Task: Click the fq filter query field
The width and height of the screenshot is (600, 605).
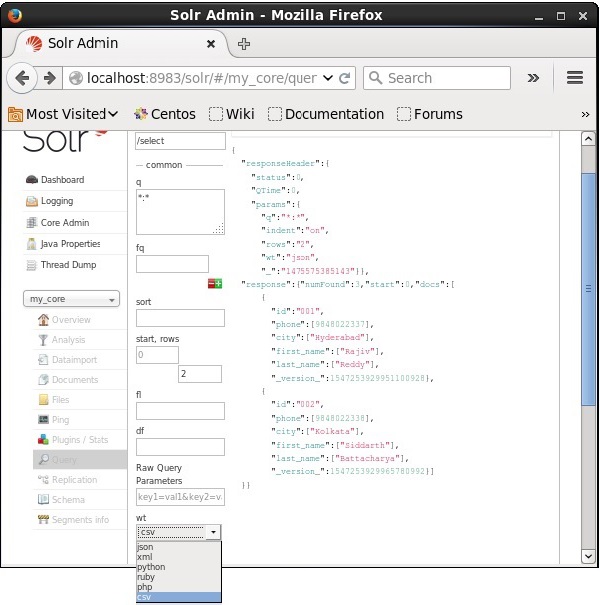Action: point(172,264)
